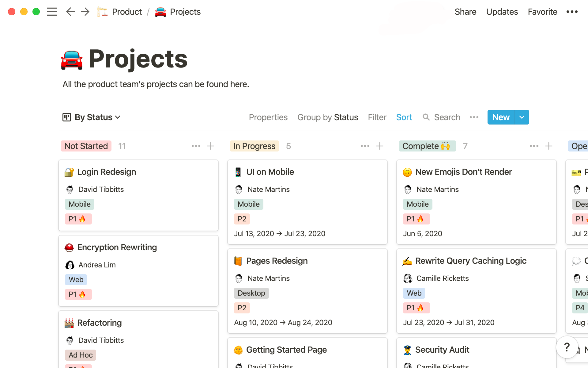
Task: Click the three-dot options icon for Complete
Action: click(533, 146)
